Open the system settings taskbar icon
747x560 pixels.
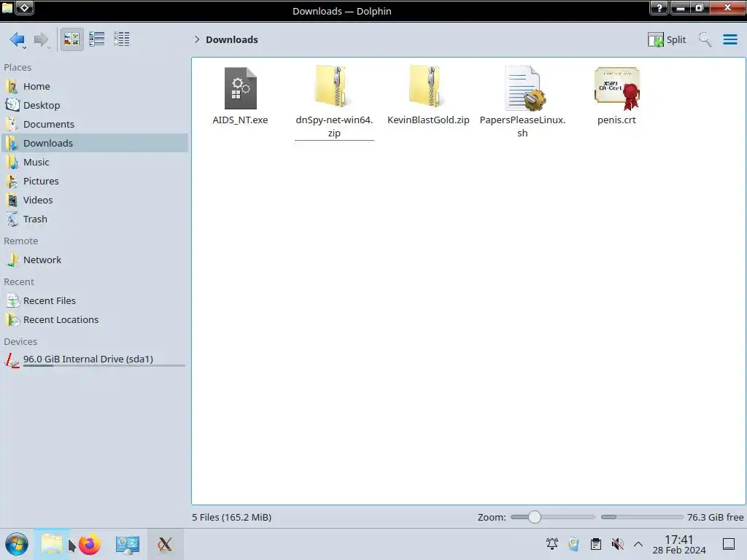pyautogui.click(x=127, y=544)
